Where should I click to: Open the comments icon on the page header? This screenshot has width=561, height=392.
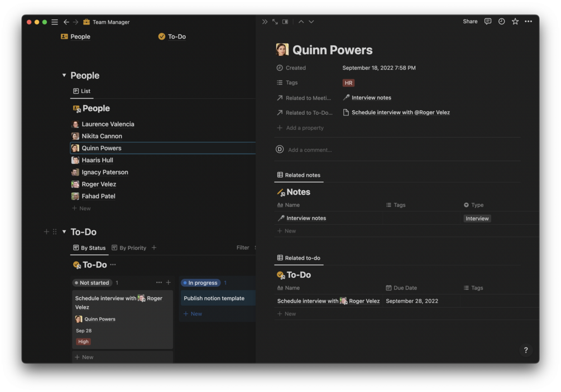(487, 21)
